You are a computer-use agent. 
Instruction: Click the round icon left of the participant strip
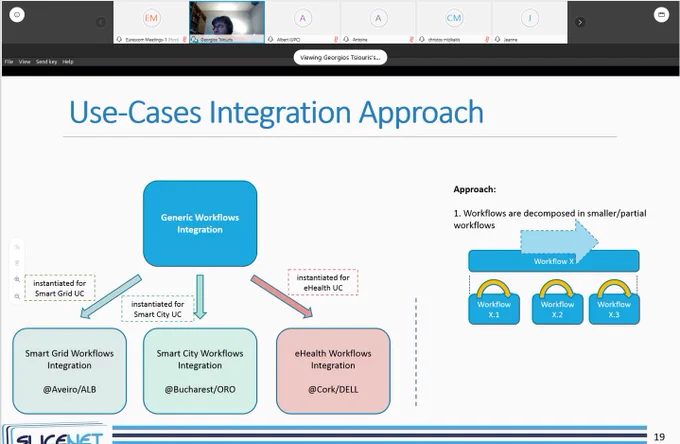click(17, 15)
